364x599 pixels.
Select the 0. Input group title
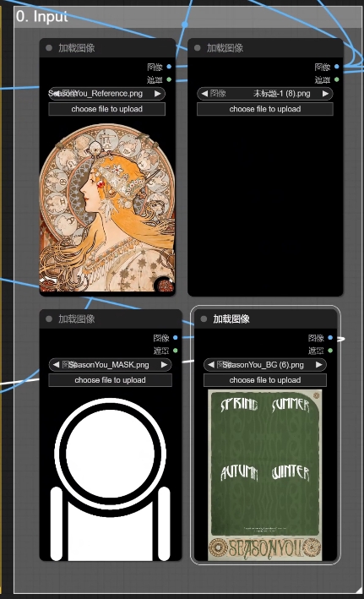pos(41,16)
